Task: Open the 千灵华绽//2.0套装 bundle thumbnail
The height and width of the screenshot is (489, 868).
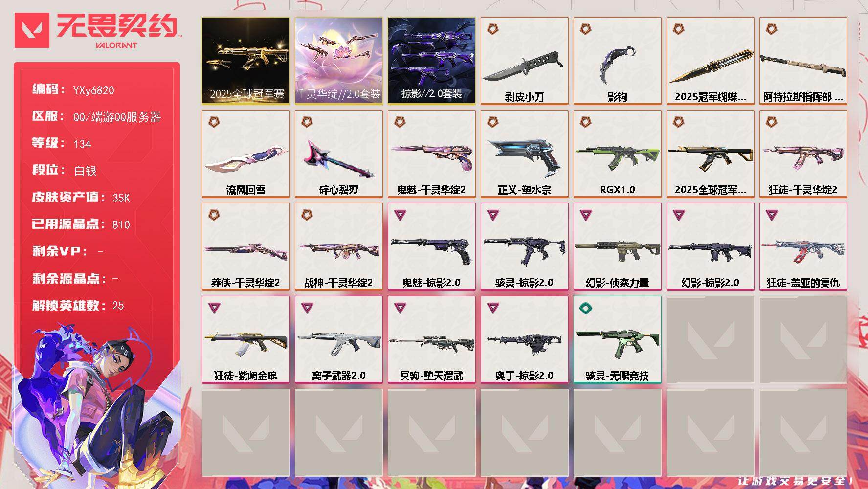Action: [338, 61]
